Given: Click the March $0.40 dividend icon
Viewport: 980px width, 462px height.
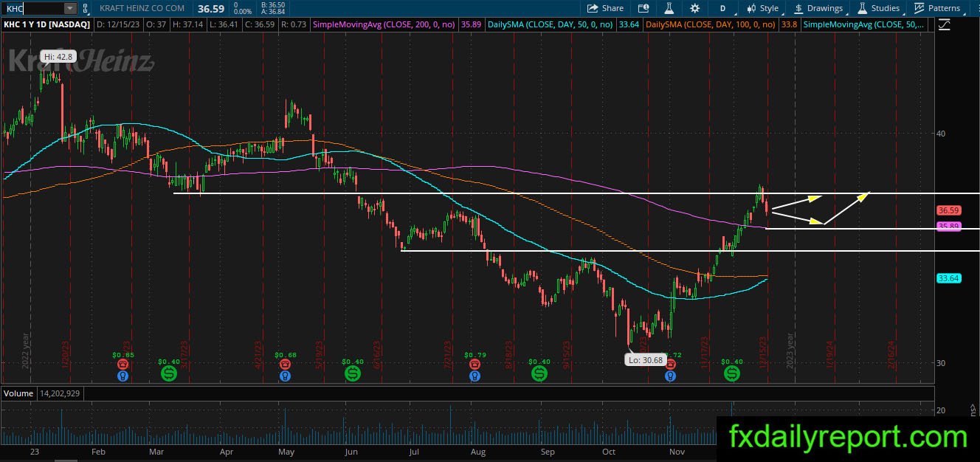Looking at the screenshot, I should pos(169,373).
